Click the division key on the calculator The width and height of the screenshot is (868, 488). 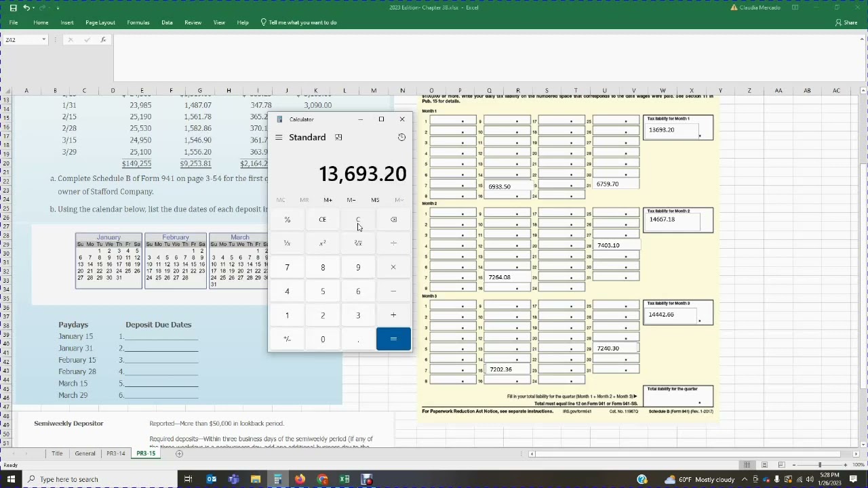[393, 243]
